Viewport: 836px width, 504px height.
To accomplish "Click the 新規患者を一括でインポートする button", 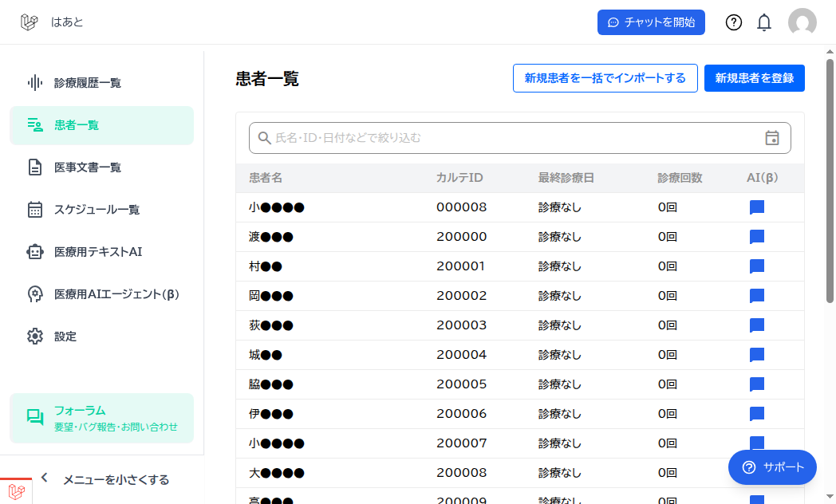I will [605, 78].
